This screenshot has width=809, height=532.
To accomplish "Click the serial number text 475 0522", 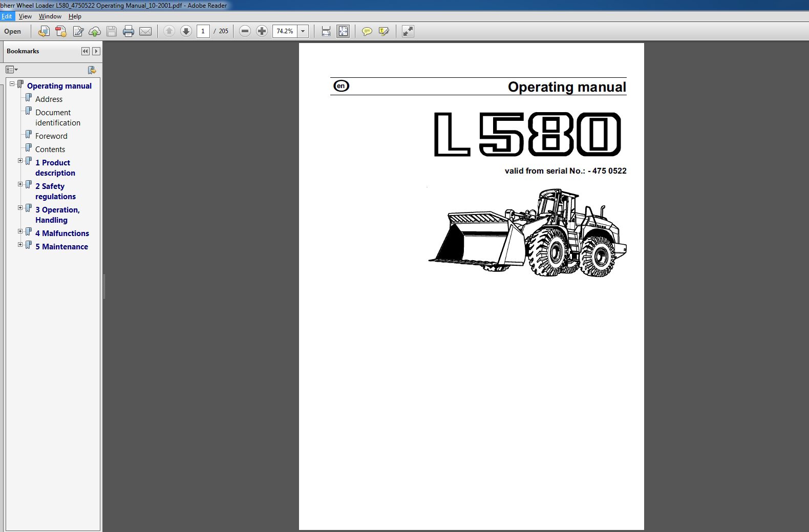I will click(609, 171).
